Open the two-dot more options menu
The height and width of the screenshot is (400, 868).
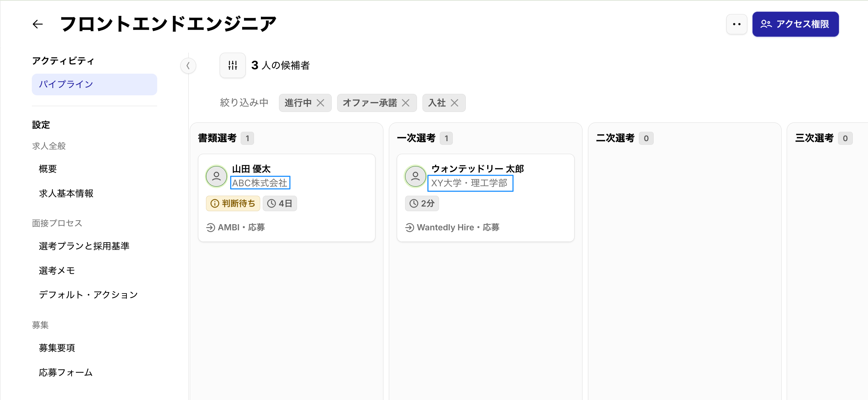[x=736, y=24]
